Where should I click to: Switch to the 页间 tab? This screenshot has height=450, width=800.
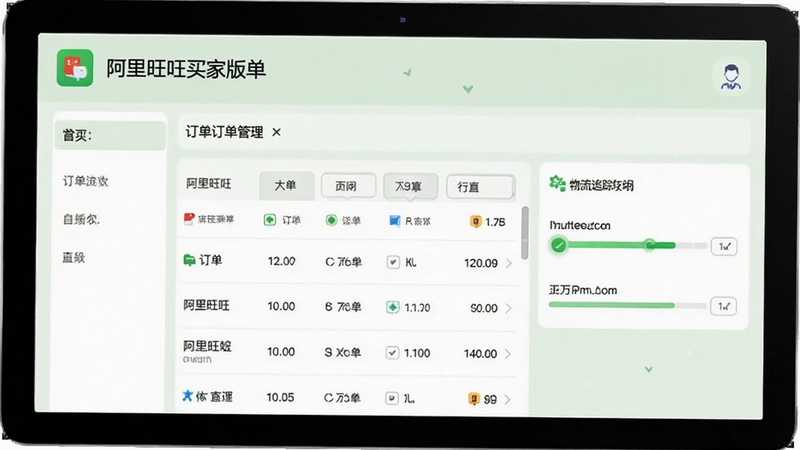(348, 186)
